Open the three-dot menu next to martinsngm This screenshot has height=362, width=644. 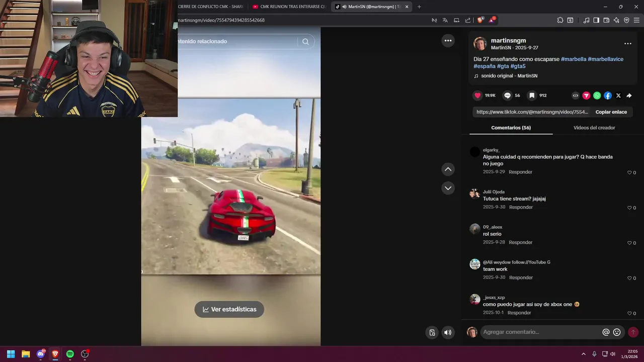pyautogui.click(x=627, y=44)
